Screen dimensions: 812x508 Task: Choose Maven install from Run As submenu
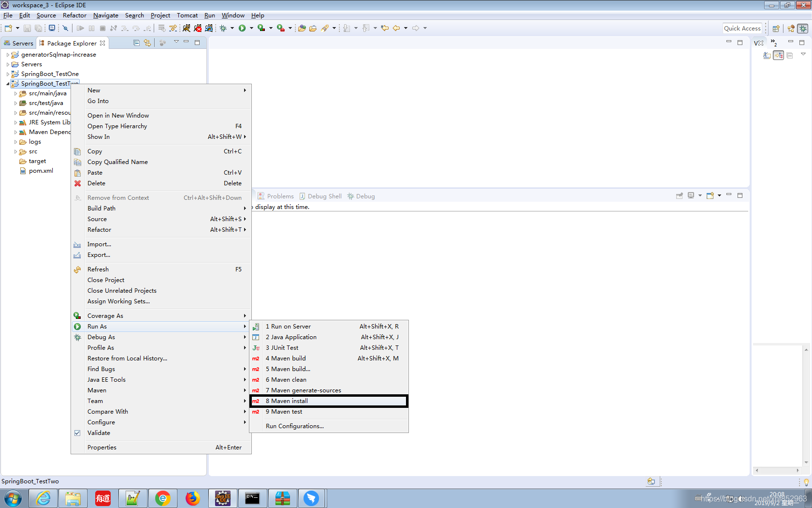point(329,401)
